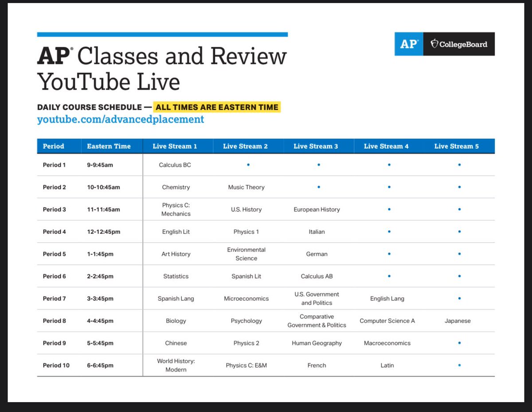532x412 pixels.
Task: Toggle the Period 7 Live Stream 5 dot
Action: coord(458,298)
